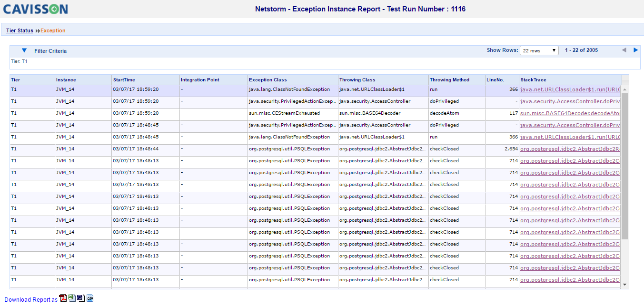The width and height of the screenshot is (644, 306).
Task: Download the report as CSV
Action: (89, 298)
